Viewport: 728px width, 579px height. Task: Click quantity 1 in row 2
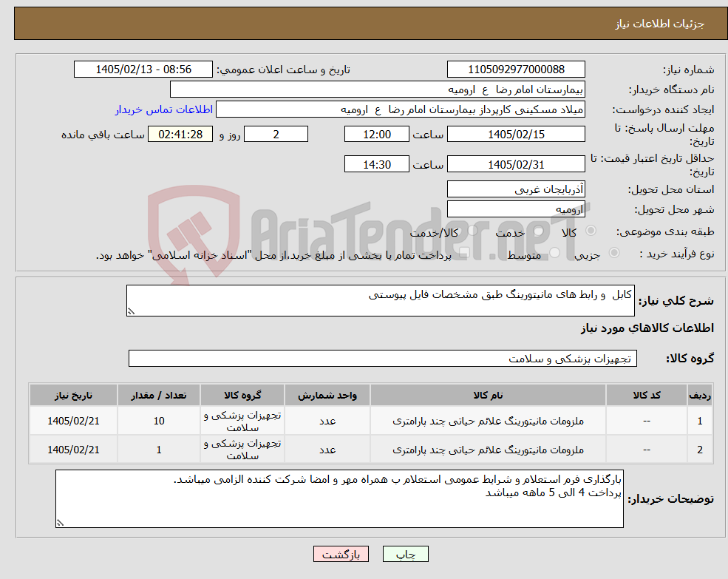coord(159,450)
